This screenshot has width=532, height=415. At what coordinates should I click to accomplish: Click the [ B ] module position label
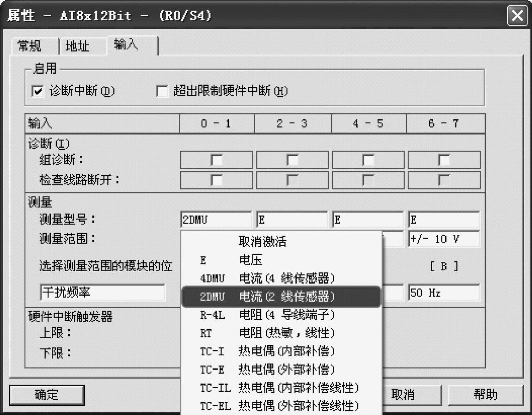coord(444,267)
